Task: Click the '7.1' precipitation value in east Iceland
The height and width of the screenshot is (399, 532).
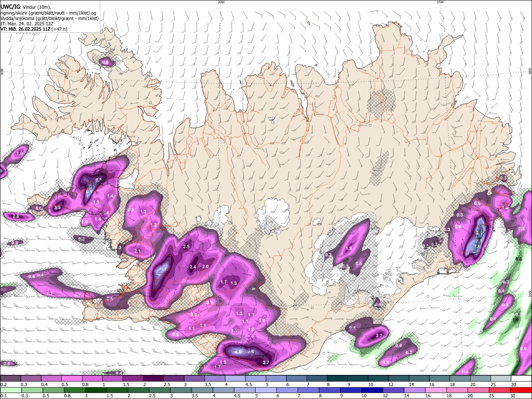Action: coord(478,241)
